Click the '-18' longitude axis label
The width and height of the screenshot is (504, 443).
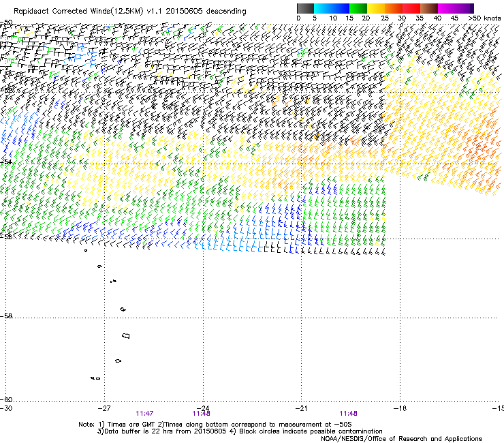(400, 408)
